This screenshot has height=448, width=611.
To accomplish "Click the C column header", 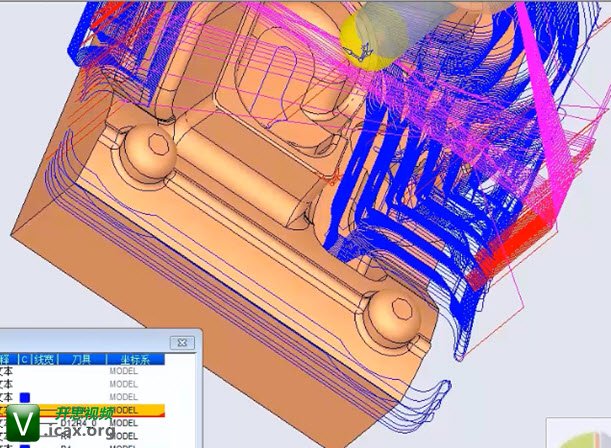I will click(x=25, y=359).
